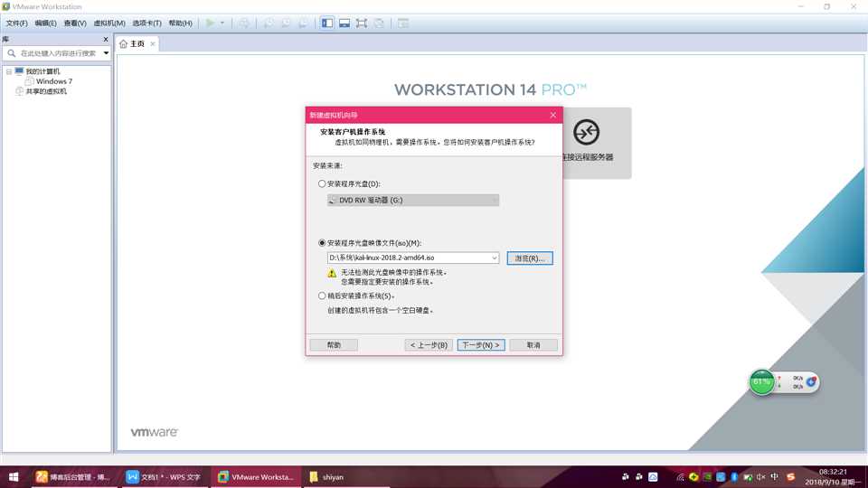Open the 编辑(E) menu

[45, 23]
